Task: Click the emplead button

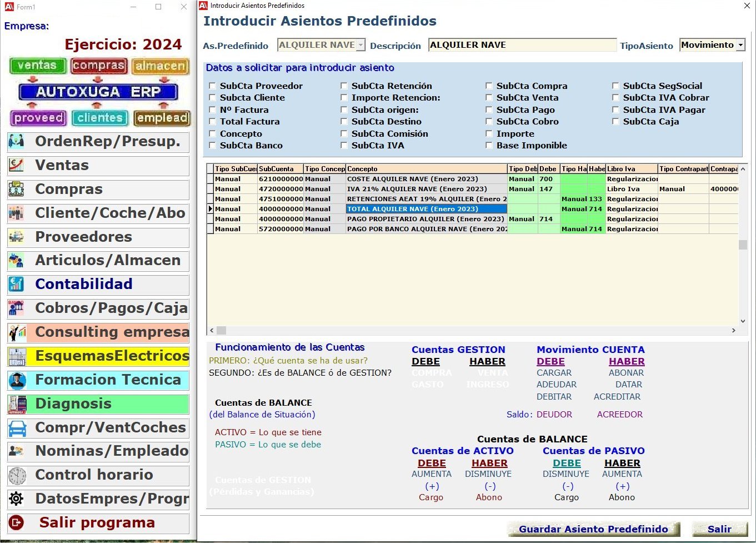Action: click(x=162, y=118)
